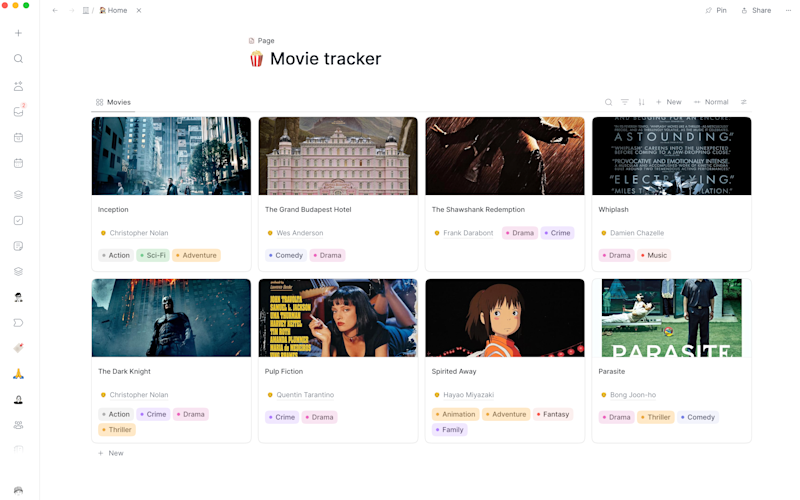Open the sort arrows icon
800x500 pixels.
[x=641, y=102]
